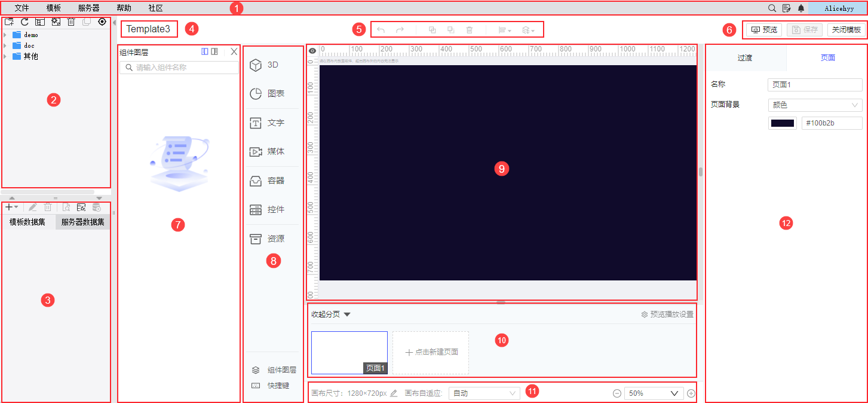This screenshot has height=403, width=868.
Task: Refresh the template file tree
Action: tap(24, 22)
